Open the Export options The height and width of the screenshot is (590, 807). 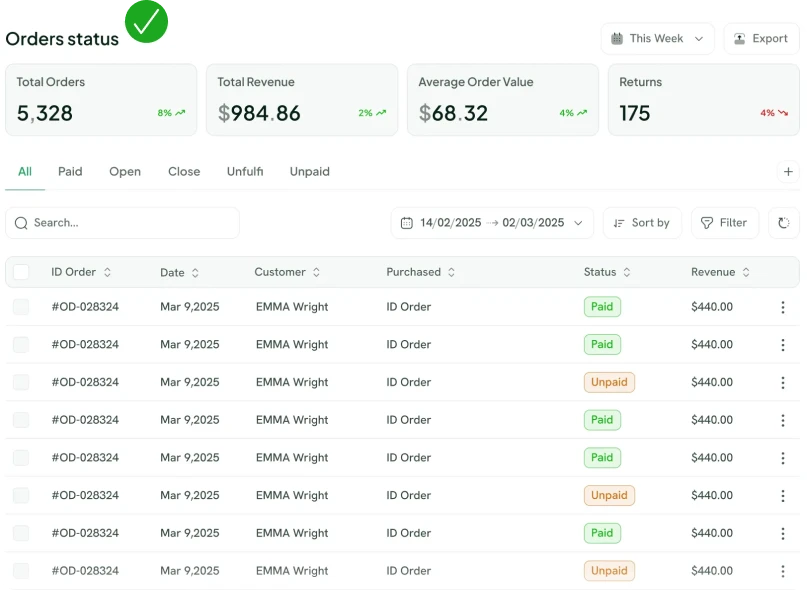click(x=760, y=38)
